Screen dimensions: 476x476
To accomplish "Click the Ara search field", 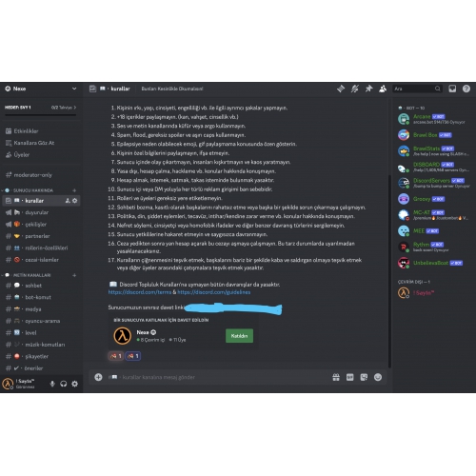I will coord(417,89).
